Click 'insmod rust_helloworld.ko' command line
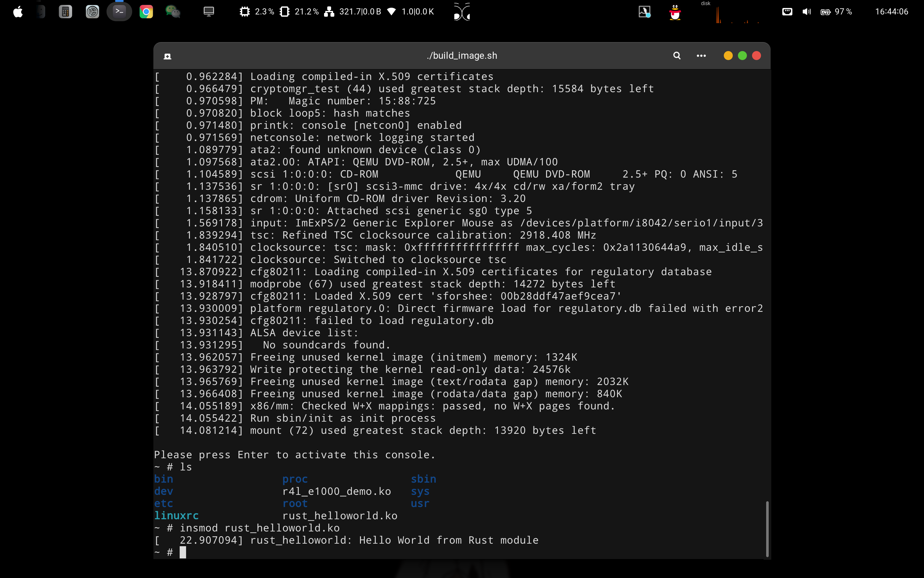 (x=247, y=528)
